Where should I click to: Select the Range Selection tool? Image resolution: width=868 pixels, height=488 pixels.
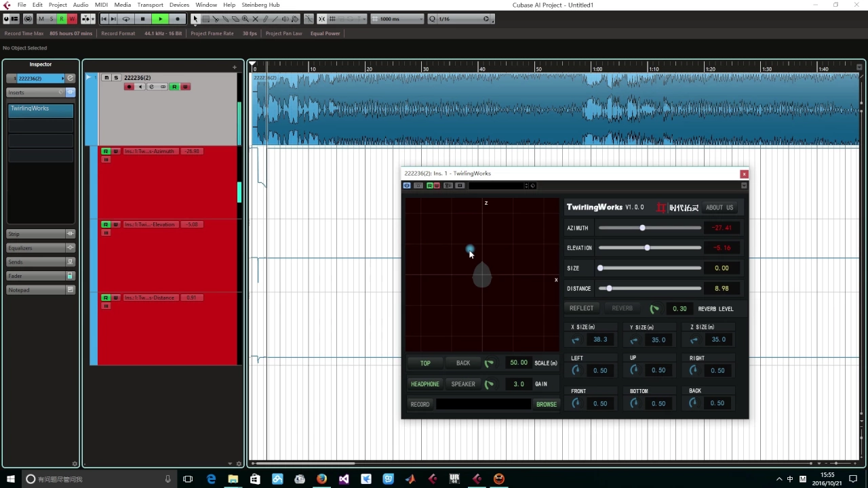click(206, 19)
